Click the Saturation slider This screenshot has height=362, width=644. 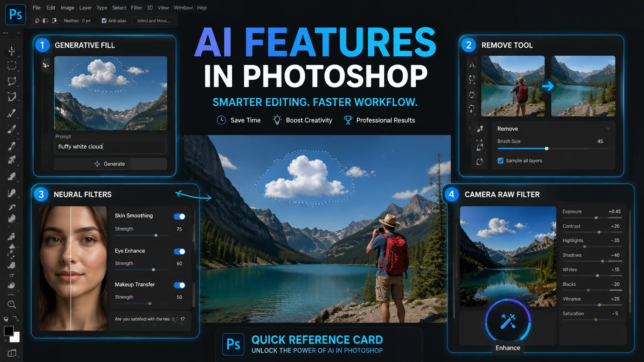pyautogui.click(x=592, y=320)
